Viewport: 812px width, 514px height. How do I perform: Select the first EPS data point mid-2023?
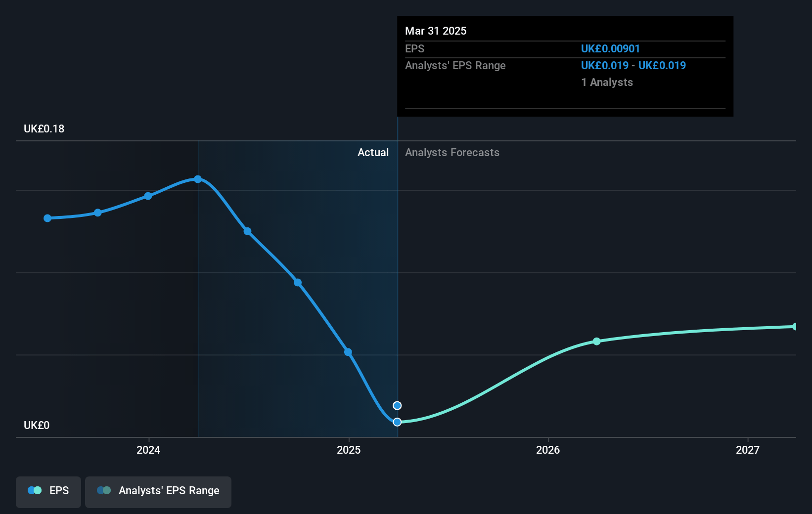click(47, 218)
